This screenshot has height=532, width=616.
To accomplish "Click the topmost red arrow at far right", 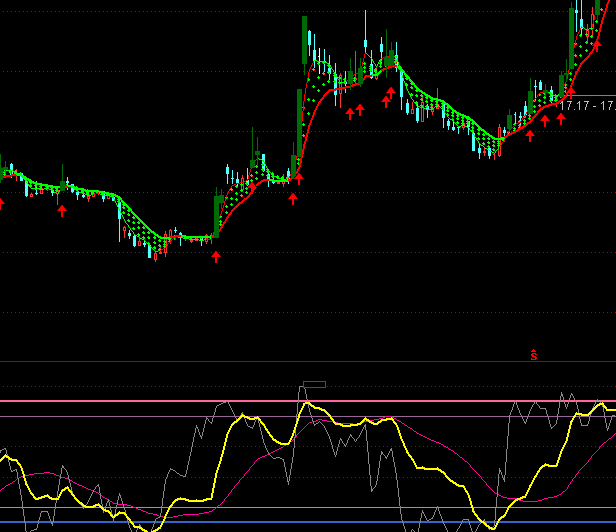I will pos(597,44).
